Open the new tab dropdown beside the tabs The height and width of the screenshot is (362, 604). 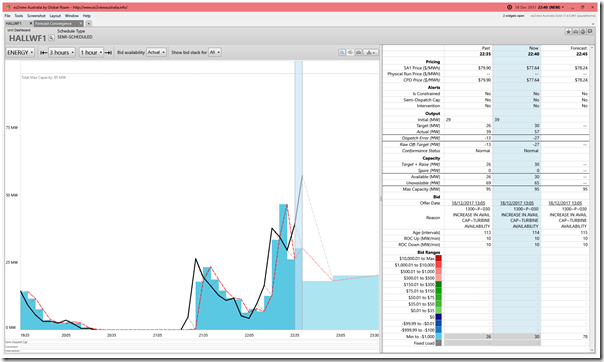tap(88, 23)
